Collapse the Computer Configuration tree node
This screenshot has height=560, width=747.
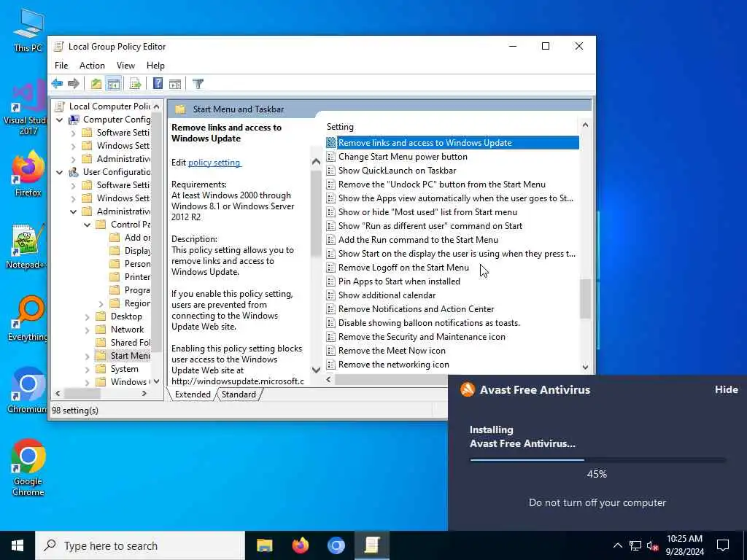(60, 120)
